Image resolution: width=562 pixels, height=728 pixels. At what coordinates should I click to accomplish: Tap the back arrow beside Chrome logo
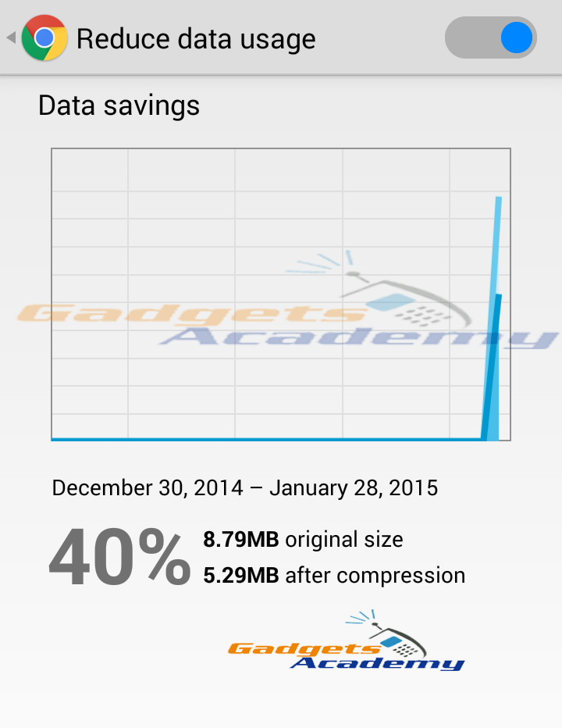tap(12, 37)
